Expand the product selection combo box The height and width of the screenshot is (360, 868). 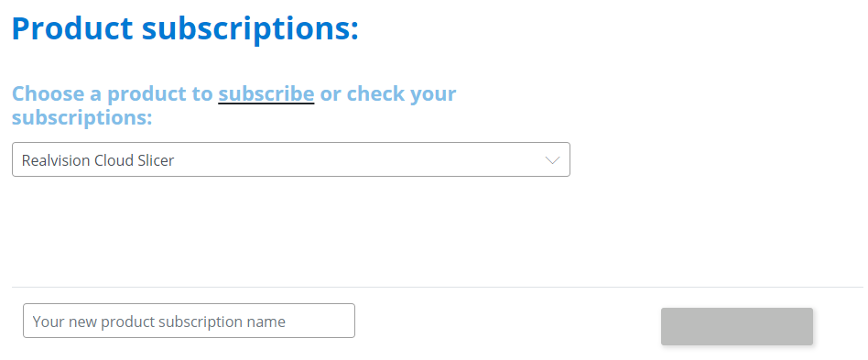[x=290, y=159]
